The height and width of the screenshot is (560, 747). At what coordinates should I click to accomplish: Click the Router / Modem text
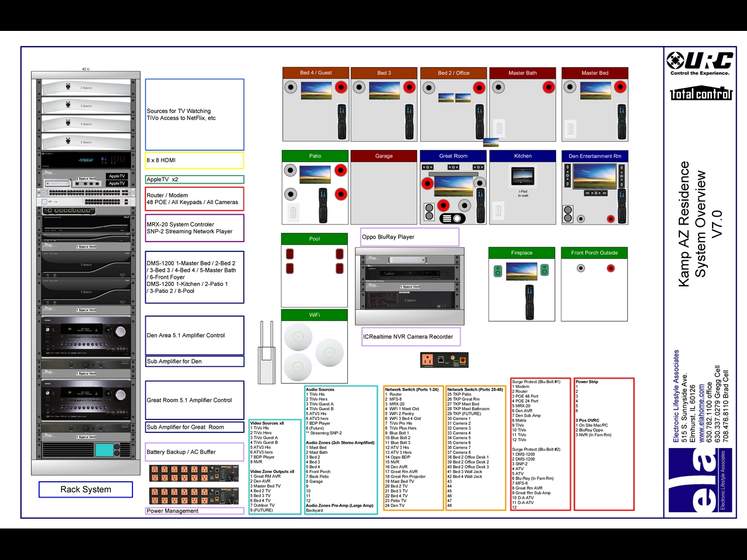[167, 195]
